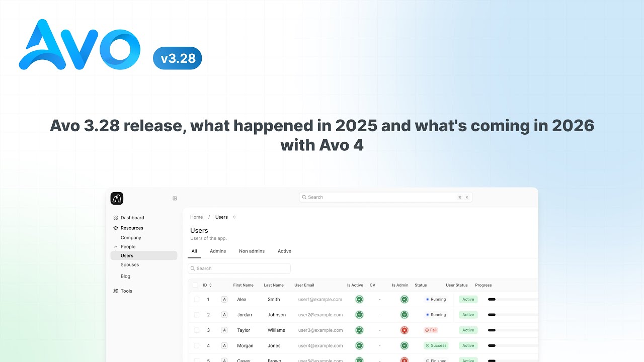This screenshot has width=644, height=362.
Task: Open Blog in the sidebar
Action: click(125, 277)
